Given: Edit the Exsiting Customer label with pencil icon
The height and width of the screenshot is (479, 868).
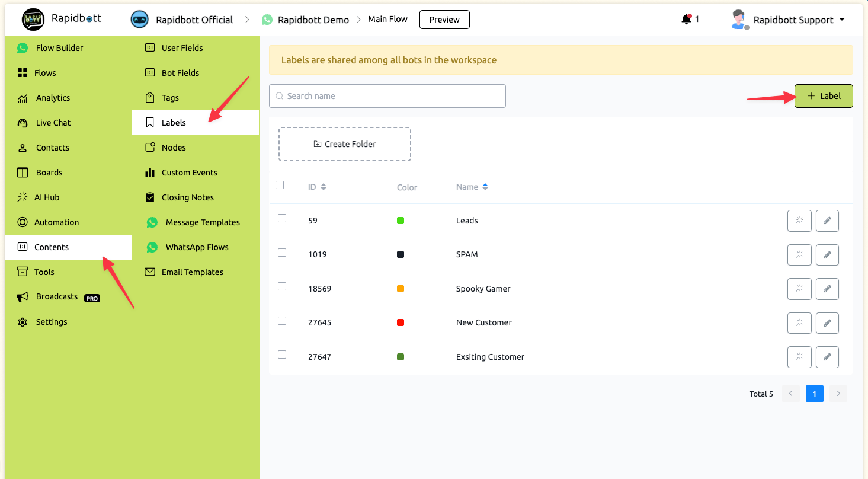Looking at the screenshot, I should [x=827, y=357].
